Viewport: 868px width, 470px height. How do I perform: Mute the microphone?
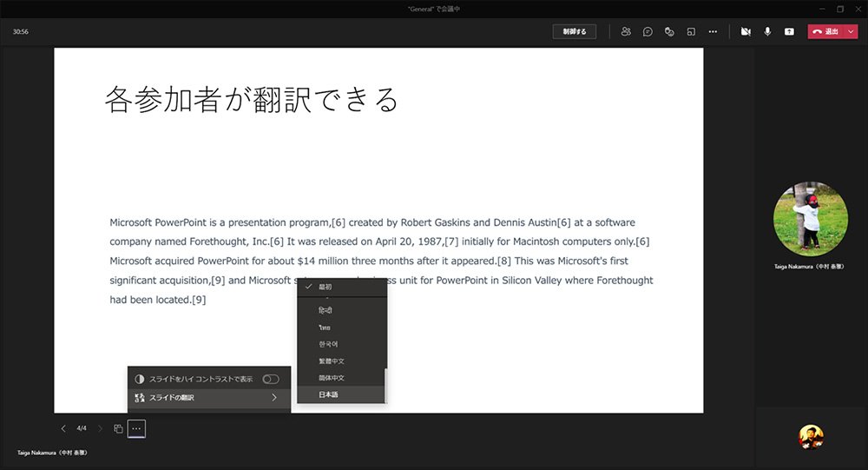[767, 31]
